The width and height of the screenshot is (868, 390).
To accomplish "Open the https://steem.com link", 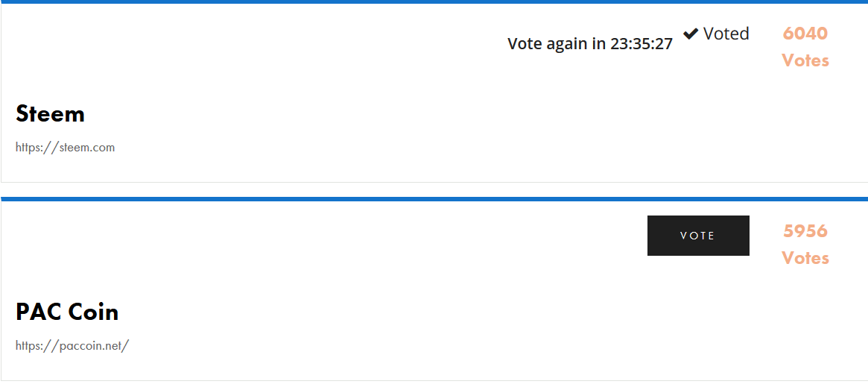I will tap(66, 148).
